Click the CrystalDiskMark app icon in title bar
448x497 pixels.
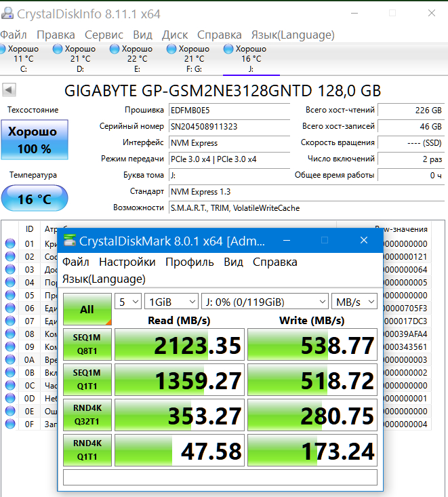[70, 241]
